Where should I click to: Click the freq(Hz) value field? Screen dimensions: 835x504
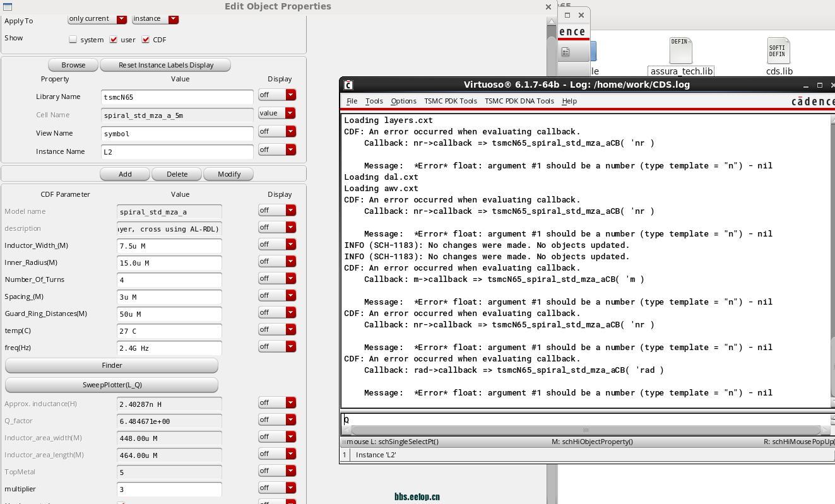point(169,348)
